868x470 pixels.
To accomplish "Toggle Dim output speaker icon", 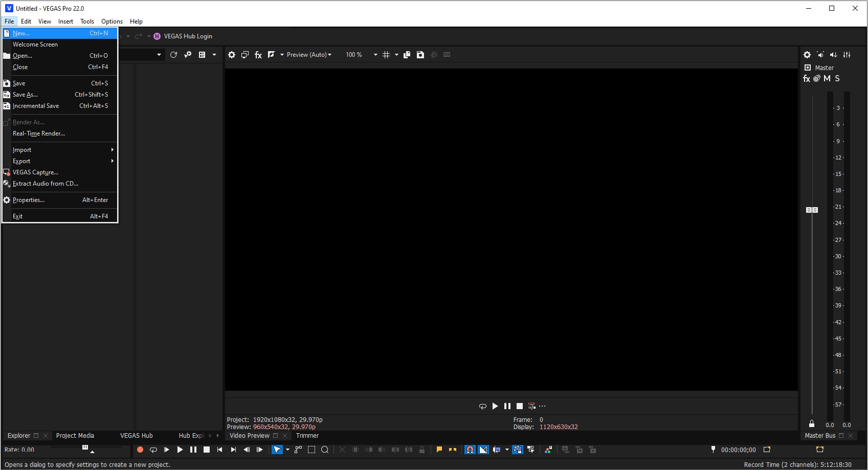I will click(834, 55).
